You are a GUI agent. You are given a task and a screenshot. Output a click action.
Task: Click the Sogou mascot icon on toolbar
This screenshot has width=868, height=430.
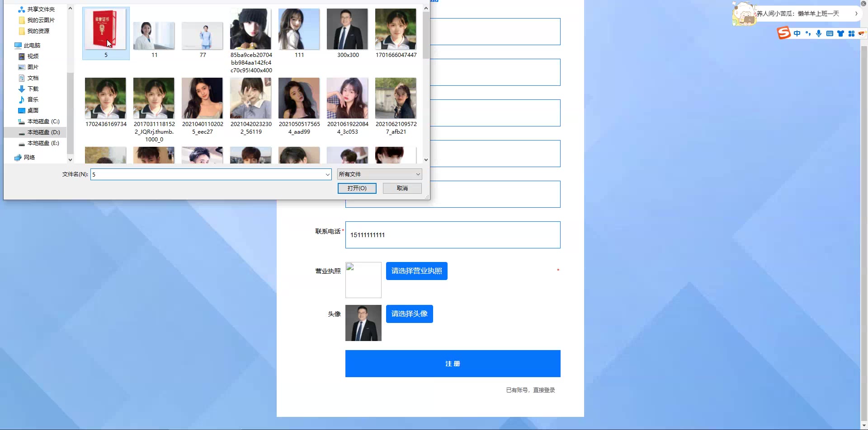click(x=861, y=33)
